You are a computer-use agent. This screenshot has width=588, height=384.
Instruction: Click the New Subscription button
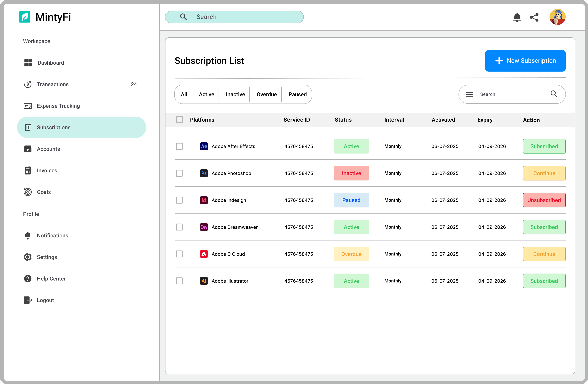point(525,61)
